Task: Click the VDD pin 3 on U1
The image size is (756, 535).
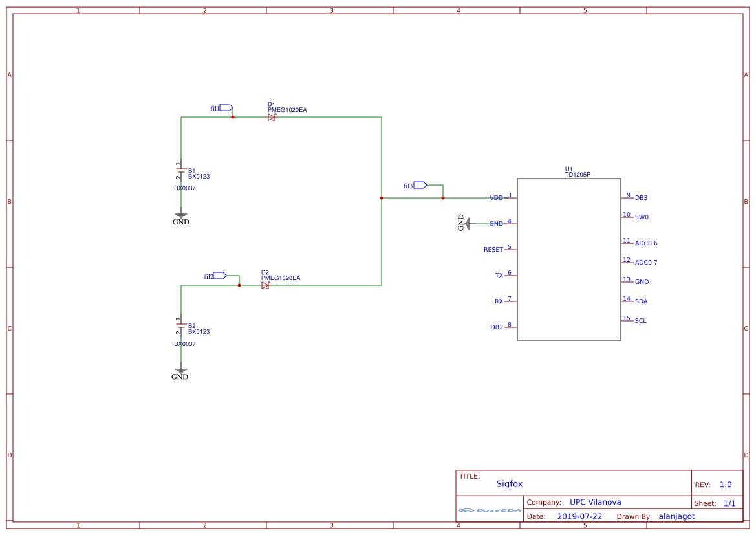Action: click(x=510, y=197)
